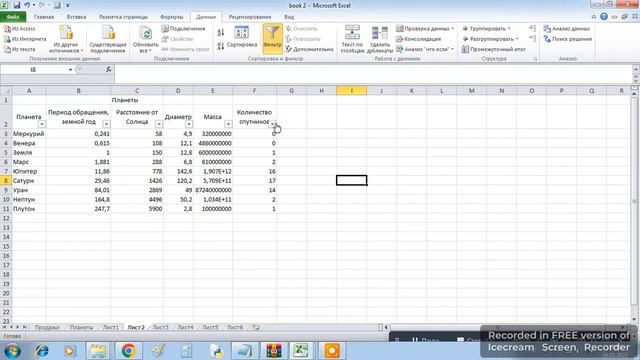
Task: Expand the Name Box dropdown arrow
Action: [x=70, y=70]
